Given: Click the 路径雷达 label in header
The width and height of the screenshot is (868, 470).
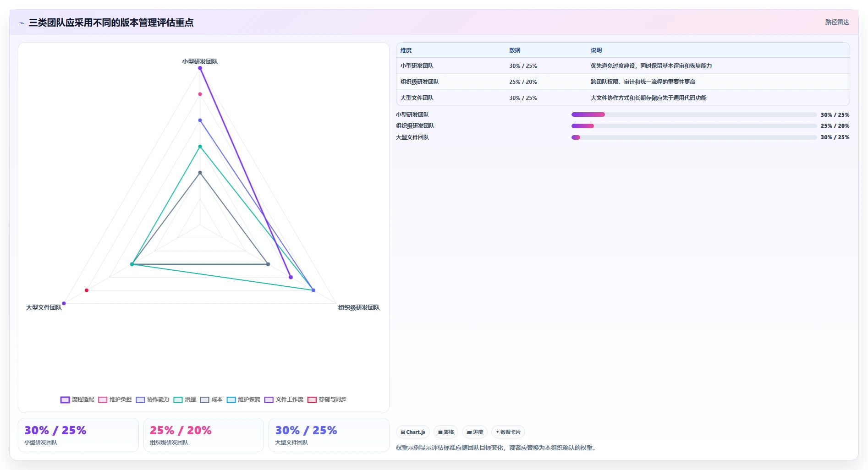Looking at the screenshot, I should (837, 22).
